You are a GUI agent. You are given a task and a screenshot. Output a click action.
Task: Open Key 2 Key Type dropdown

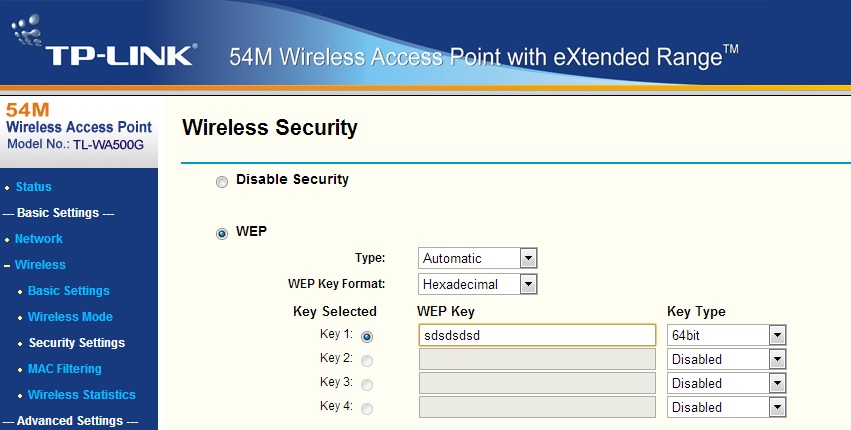(x=726, y=359)
